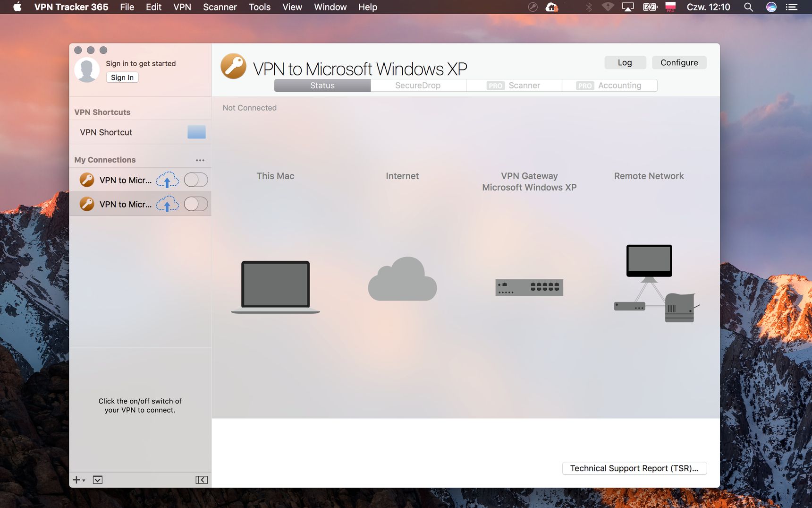Switch to the SecureDrop tab
812x508 pixels.
(418, 86)
